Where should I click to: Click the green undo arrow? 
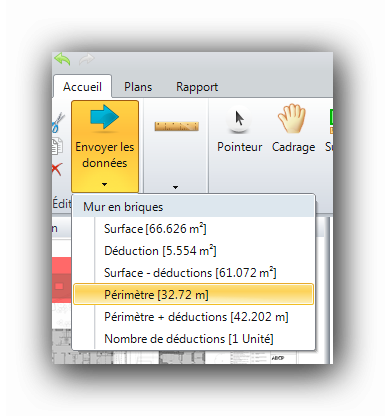click(x=62, y=59)
